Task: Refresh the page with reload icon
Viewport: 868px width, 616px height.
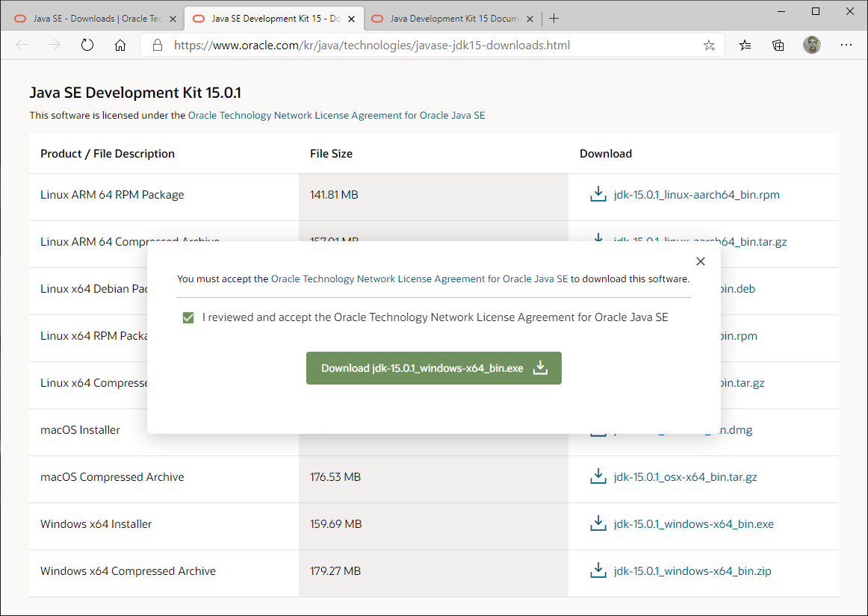Action: pyautogui.click(x=87, y=46)
